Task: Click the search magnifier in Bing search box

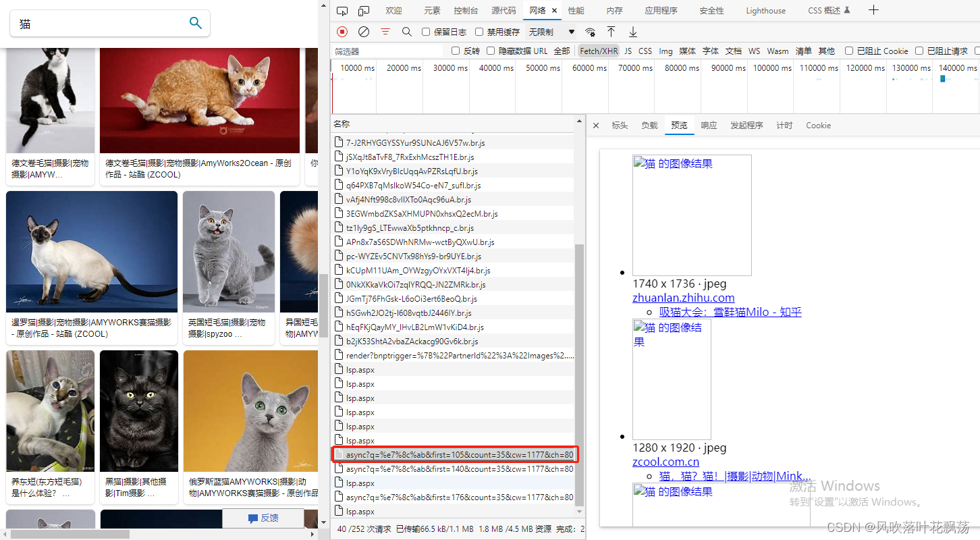Action: click(196, 23)
